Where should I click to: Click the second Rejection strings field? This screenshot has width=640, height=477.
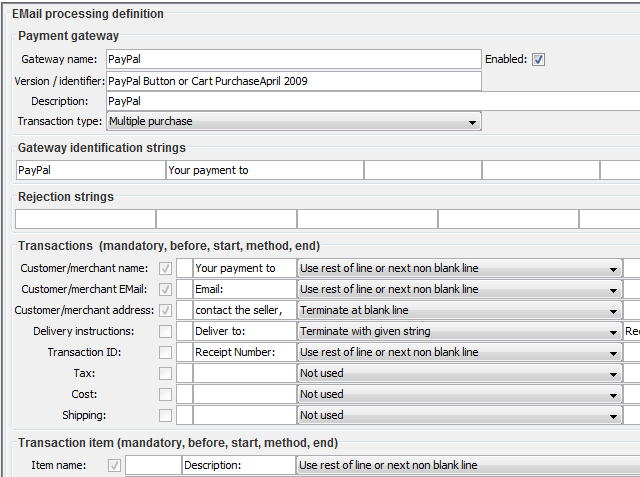[x=227, y=219]
